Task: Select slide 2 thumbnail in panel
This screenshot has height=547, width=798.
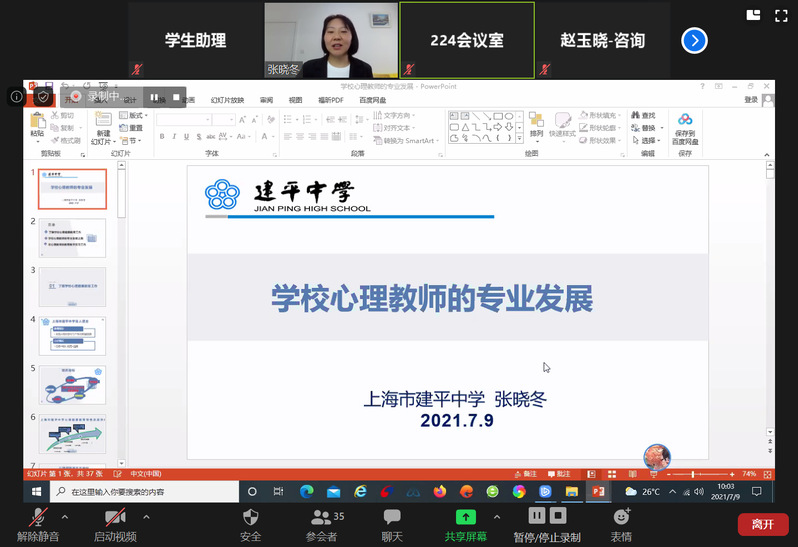Action: click(x=72, y=235)
